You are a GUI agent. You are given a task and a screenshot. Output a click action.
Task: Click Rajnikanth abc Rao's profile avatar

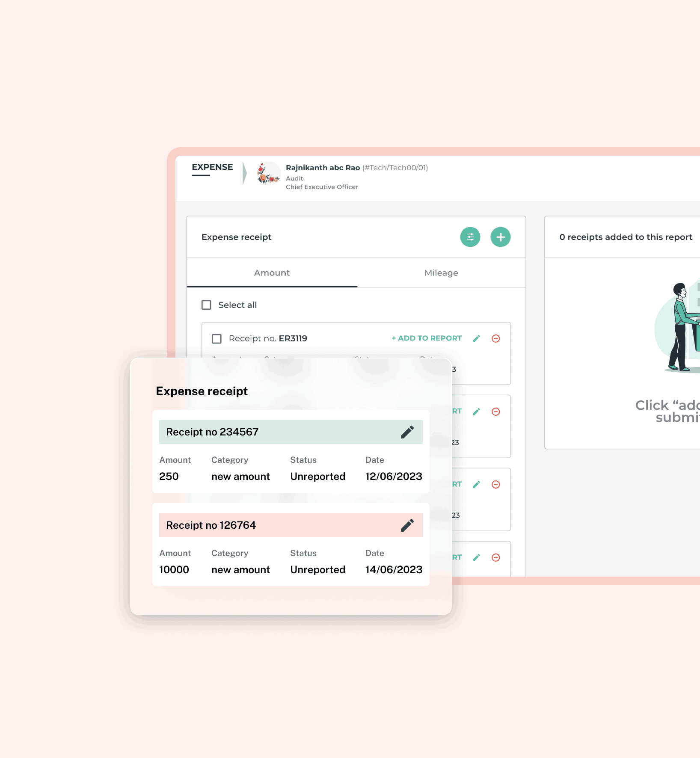pyautogui.click(x=268, y=173)
